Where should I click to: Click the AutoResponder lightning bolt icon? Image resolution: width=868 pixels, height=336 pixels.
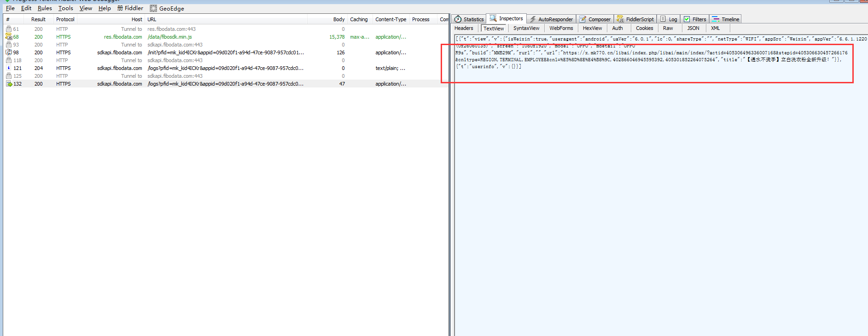[x=533, y=19]
